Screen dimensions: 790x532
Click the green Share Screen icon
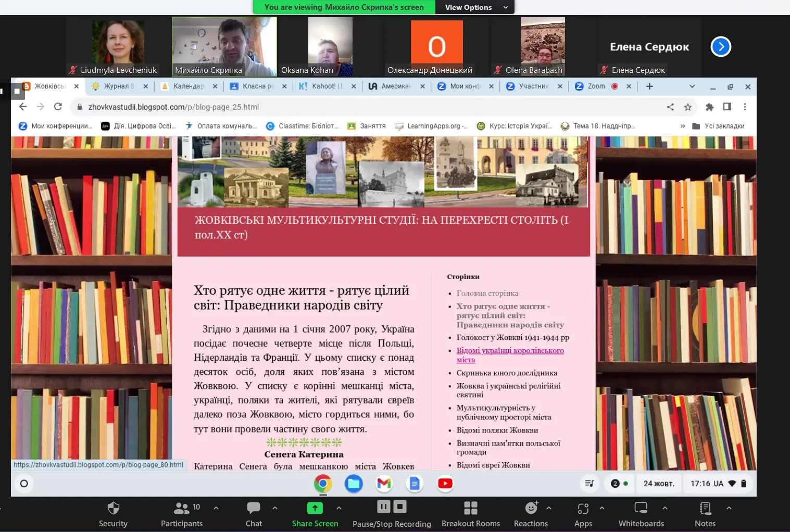click(x=315, y=508)
